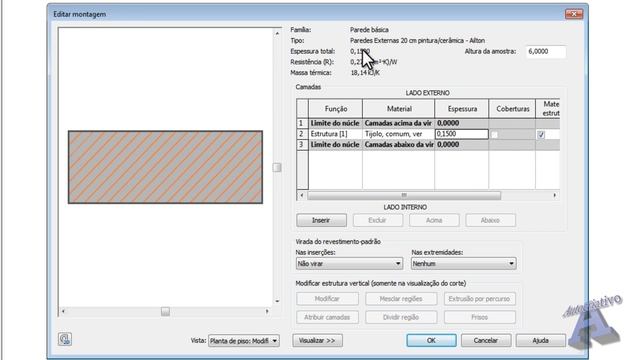This screenshot has height=360, width=640.
Task: Click the preview view options icon
Action: (x=64, y=339)
